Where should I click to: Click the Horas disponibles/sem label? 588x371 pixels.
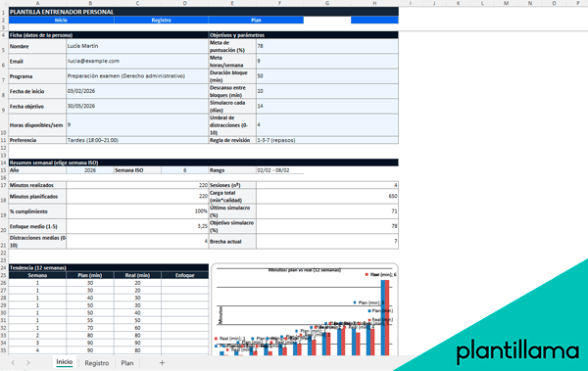[x=36, y=125]
